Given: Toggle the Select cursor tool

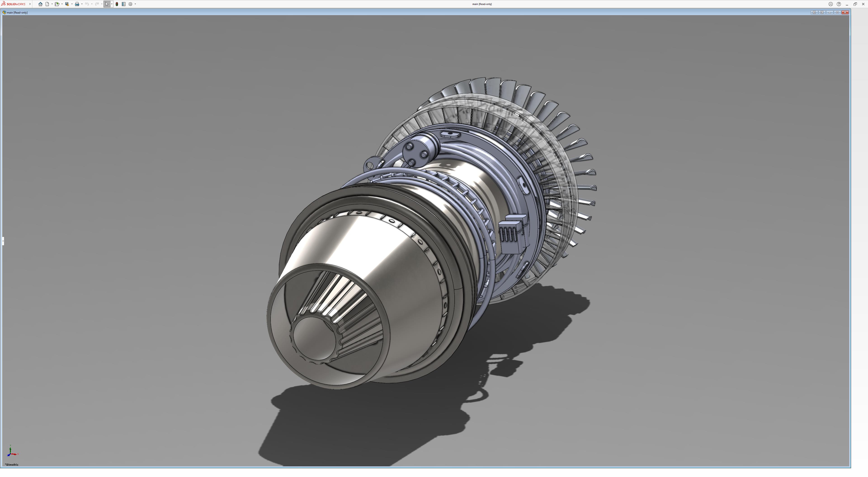Looking at the screenshot, I should pyautogui.click(x=107, y=4).
